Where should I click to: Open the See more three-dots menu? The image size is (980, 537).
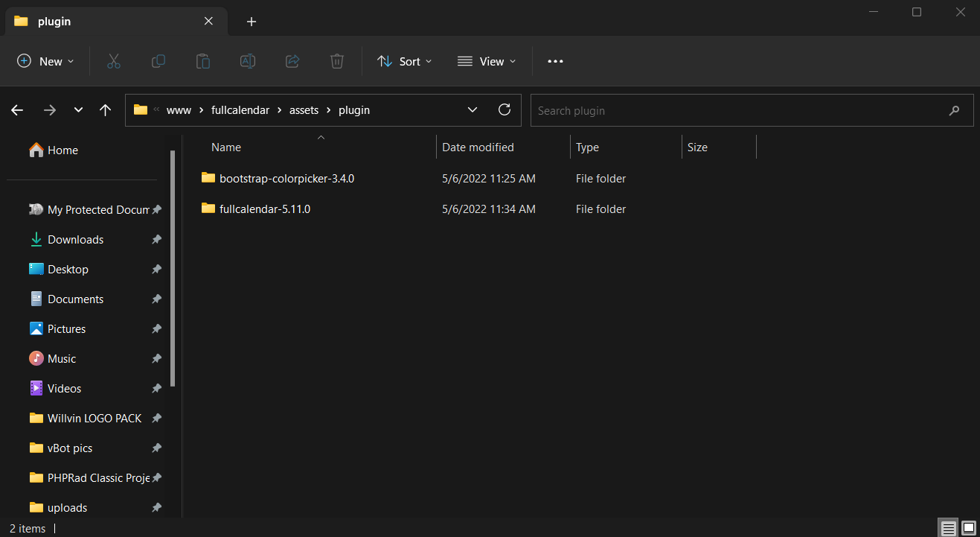[555, 61]
